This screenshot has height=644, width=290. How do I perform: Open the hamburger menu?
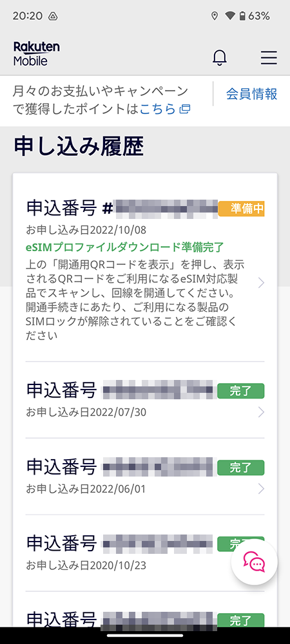coord(269,58)
